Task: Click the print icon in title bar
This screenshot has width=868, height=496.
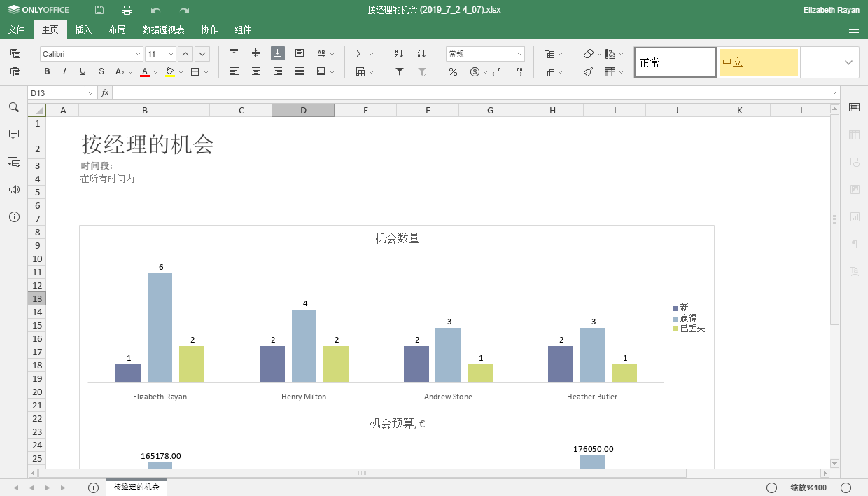Action: [127, 10]
